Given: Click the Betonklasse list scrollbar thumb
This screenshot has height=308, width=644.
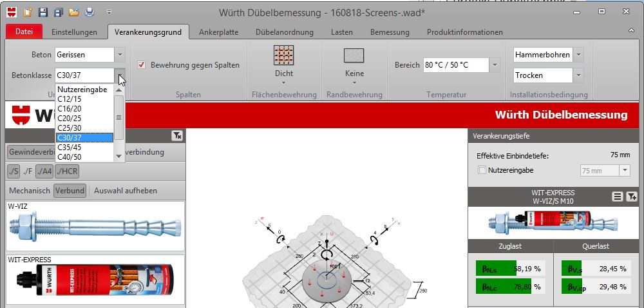Looking at the screenshot, I should pos(119,117).
